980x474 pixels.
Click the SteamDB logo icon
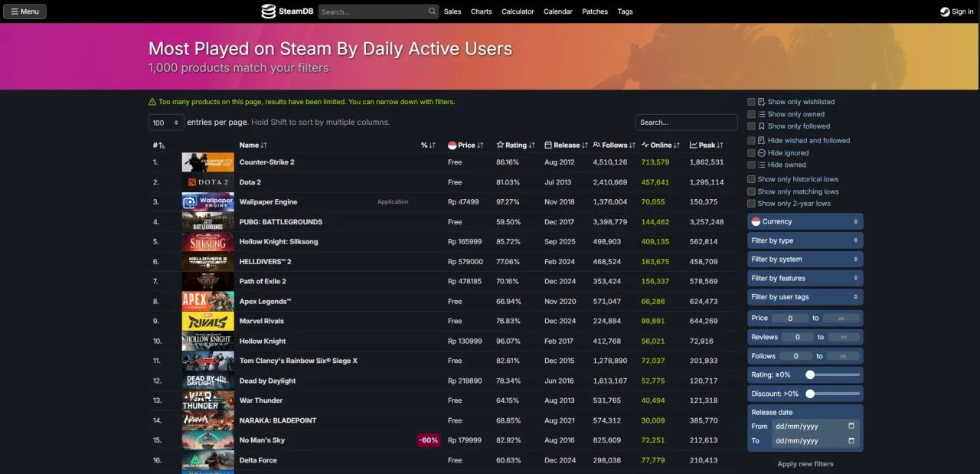[268, 11]
